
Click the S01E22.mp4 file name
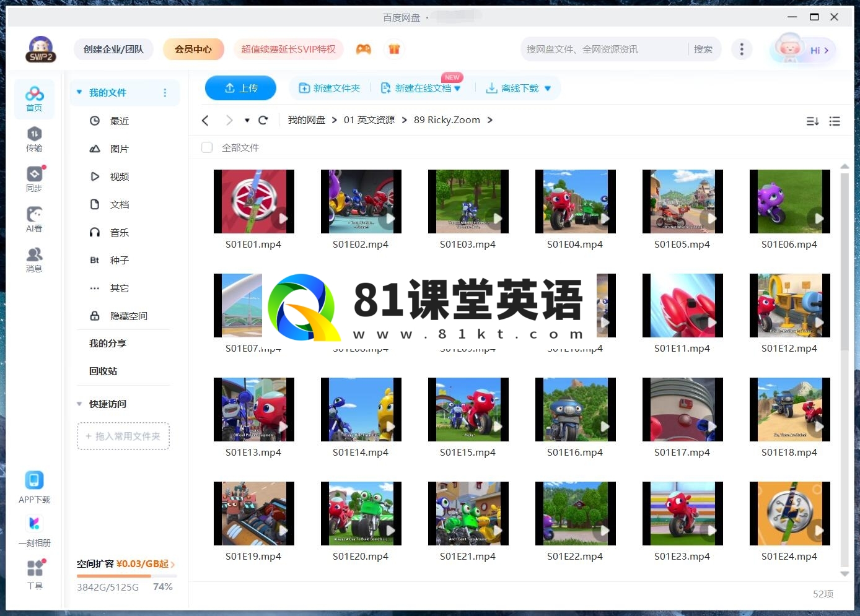tap(575, 557)
